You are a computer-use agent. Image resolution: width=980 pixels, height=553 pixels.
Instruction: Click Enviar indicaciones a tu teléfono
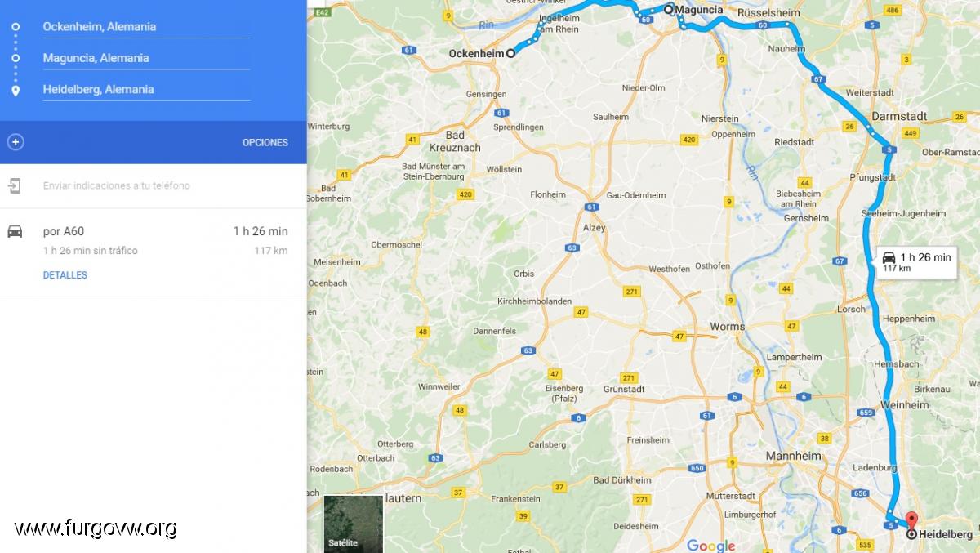(x=117, y=185)
